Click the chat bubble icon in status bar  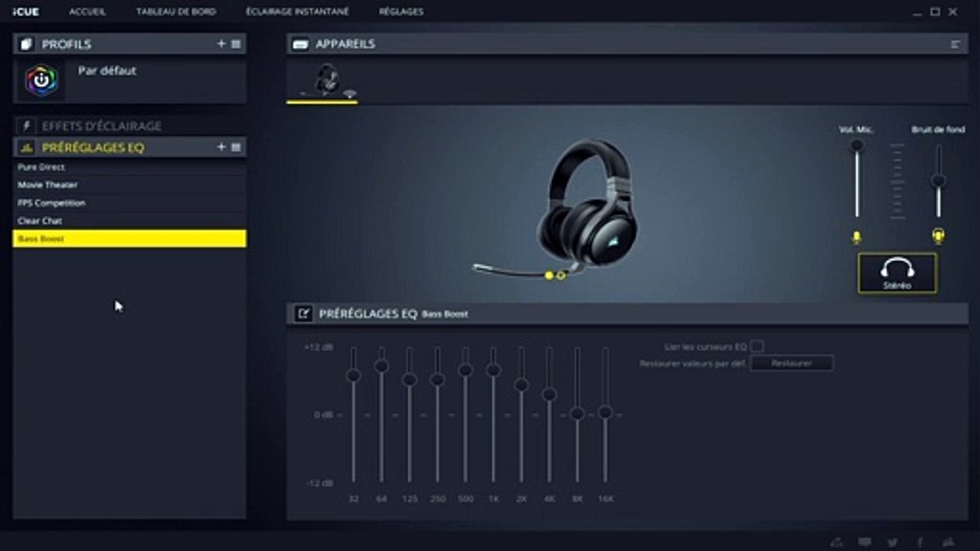[x=864, y=542]
